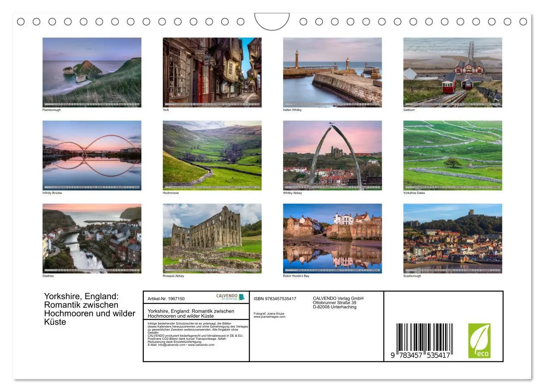Viewport: 544px width, 392px height.
Task: Click the 'Yorkshire Dales' caption
Action: click(x=414, y=193)
